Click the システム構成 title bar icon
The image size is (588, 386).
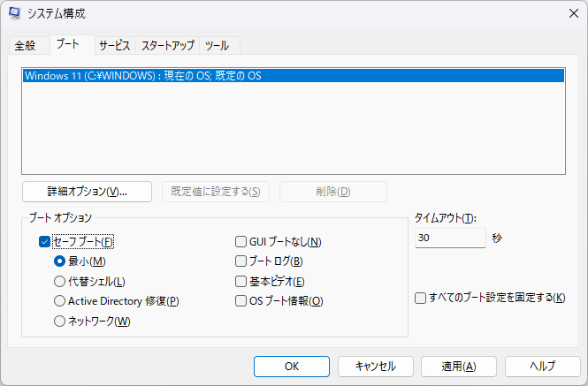tap(15, 14)
